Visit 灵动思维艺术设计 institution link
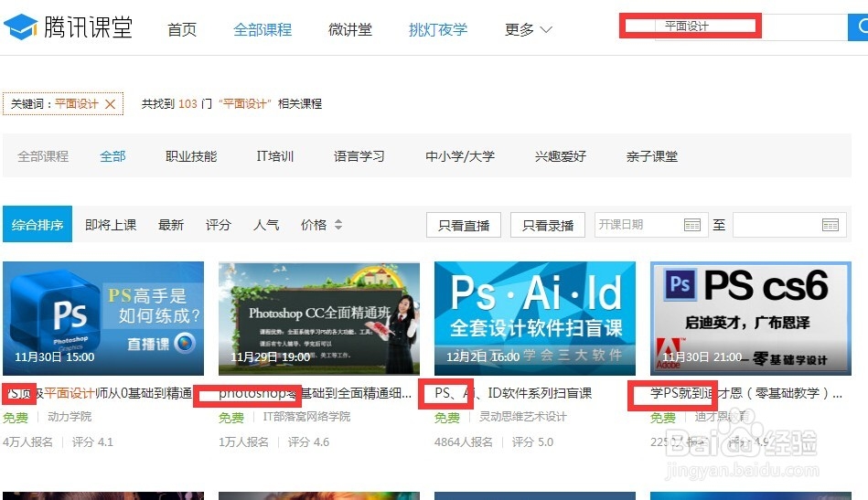This screenshot has height=500, width=868. coord(523,417)
